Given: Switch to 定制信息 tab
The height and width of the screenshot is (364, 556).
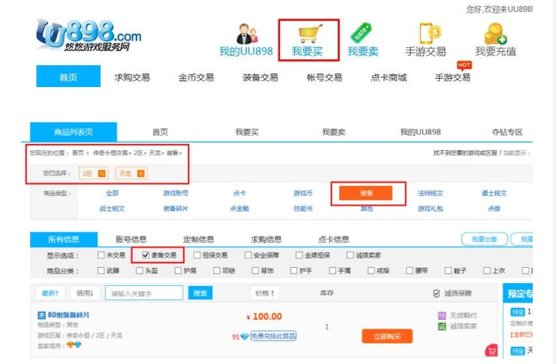Looking at the screenshot, I should click(x=199, y=239).
